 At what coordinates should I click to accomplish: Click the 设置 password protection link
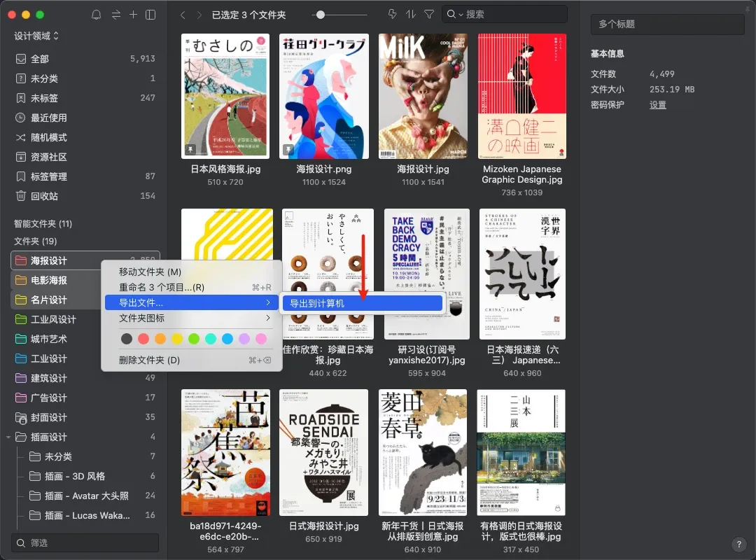tap(657, 105)
